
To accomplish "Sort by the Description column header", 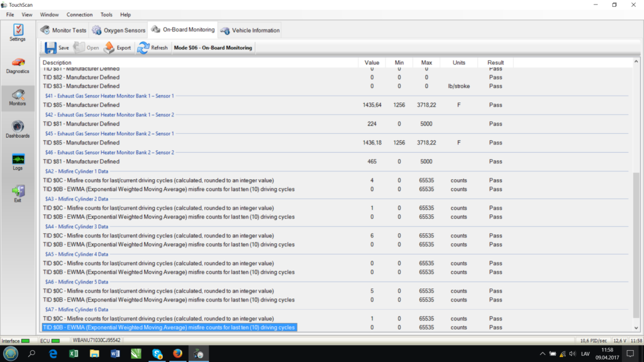I will 199,63.
